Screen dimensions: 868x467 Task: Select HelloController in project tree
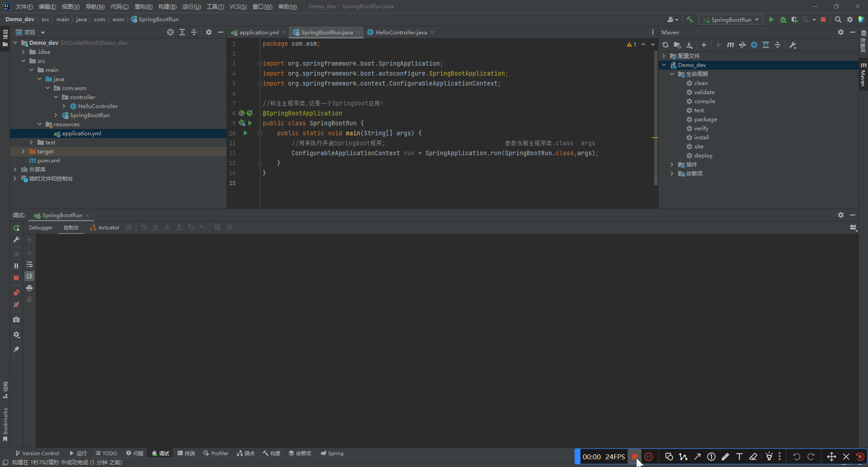(x=98, y=106)
